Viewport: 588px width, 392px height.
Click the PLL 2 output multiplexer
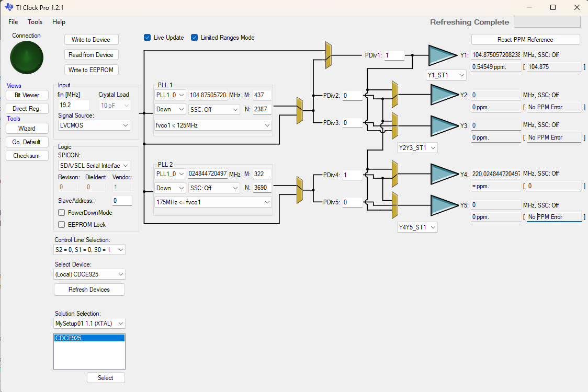pyautogui.click(x=300, y=190)
